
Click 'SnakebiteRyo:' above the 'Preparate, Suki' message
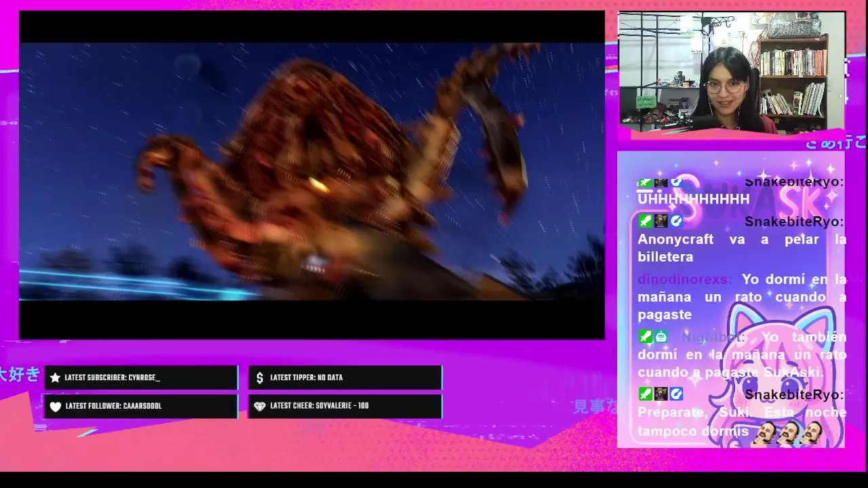794,394
